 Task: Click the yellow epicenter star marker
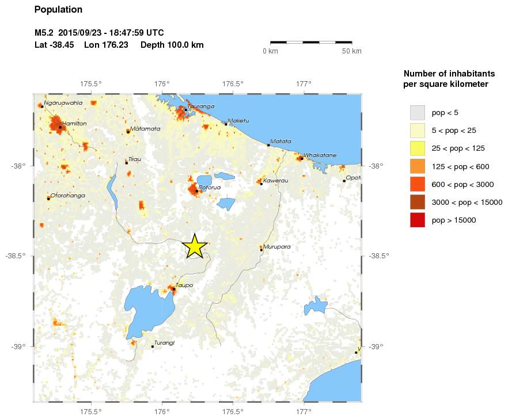click(195, 247)
